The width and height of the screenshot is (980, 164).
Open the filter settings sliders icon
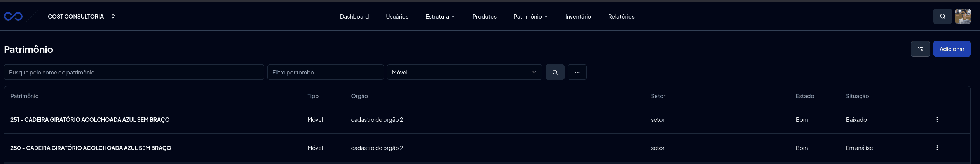tap(920, 49)
